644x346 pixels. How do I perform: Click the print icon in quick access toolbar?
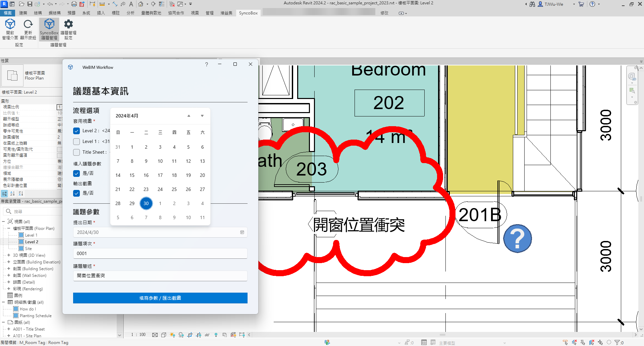74,4
